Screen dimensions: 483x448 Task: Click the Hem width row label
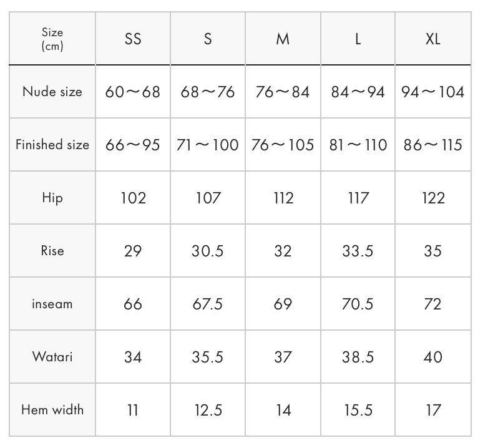pyautogui.click(x=52, y=410)
